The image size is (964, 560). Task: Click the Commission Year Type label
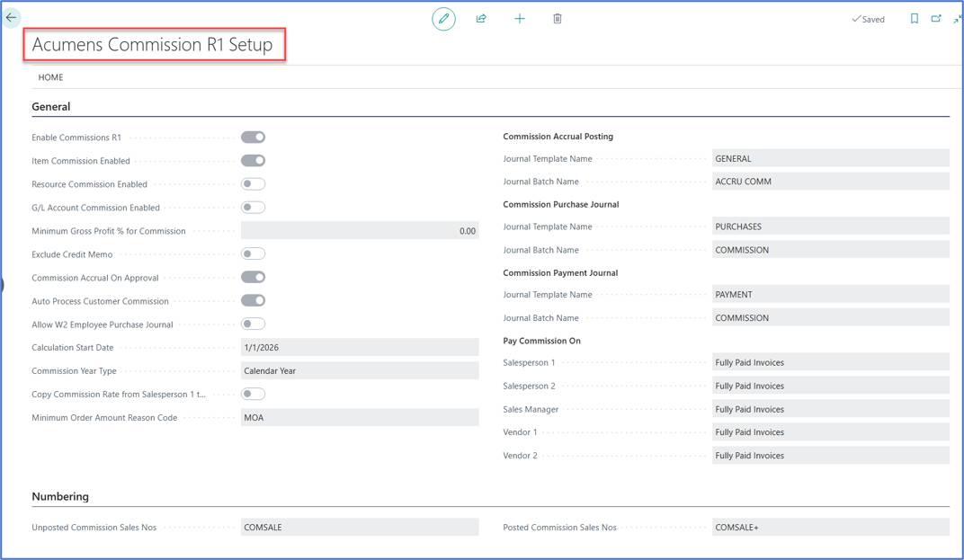(74, 370)
